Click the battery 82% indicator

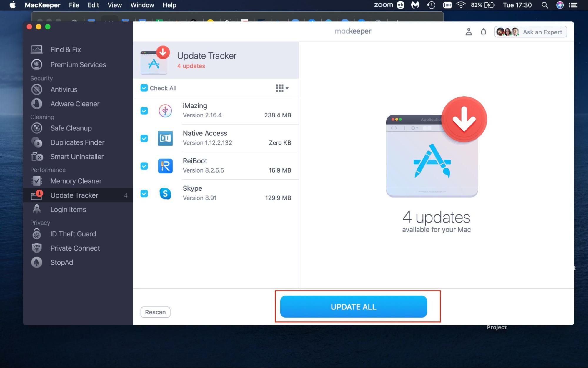click(483, 5)
